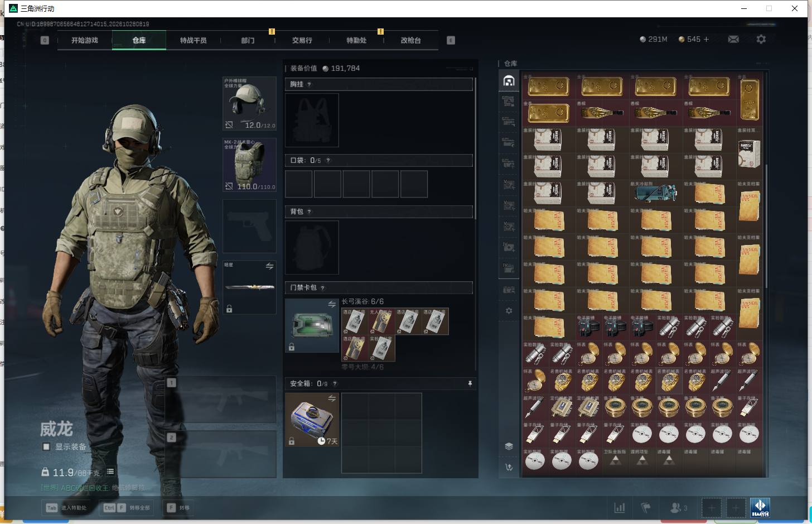Click the plus icon next to 545
This screenshot has width=812, height=524.
coord(706,39)
